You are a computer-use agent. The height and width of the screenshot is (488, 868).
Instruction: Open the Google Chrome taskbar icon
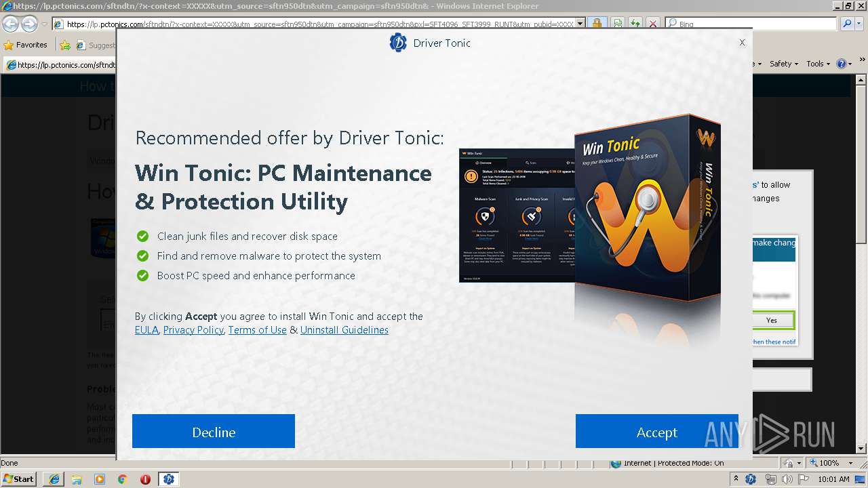123,479
